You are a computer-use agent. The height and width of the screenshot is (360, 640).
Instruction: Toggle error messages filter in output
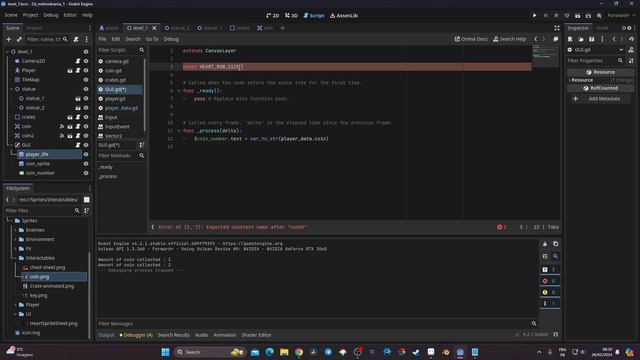point(549,281)
